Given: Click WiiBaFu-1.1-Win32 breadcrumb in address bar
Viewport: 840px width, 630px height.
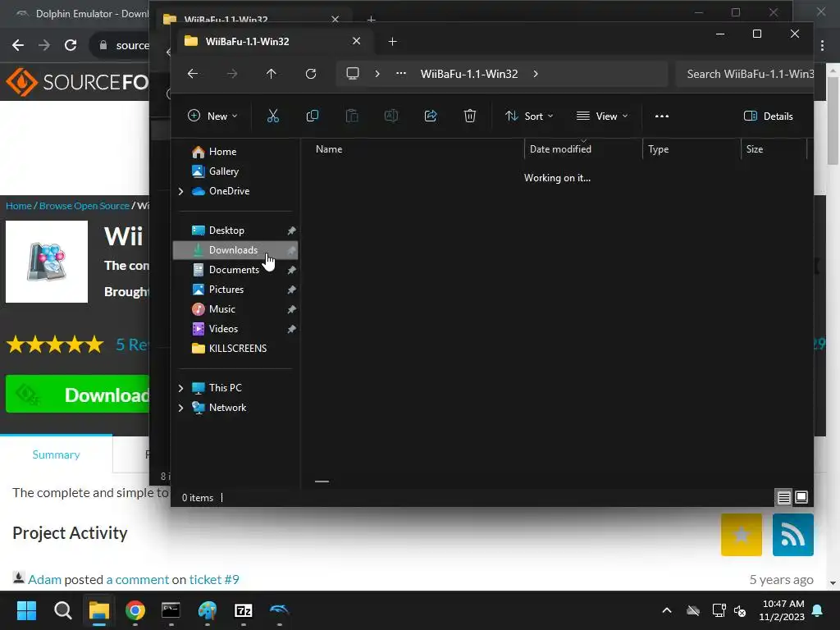Looking at the screenshot, I should (469, 74).
